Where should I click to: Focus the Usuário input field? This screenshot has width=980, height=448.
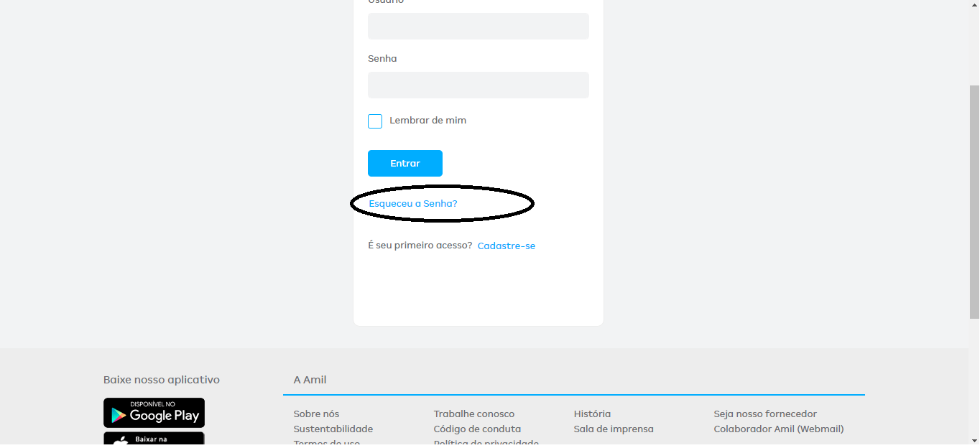(x=479, y=26)
